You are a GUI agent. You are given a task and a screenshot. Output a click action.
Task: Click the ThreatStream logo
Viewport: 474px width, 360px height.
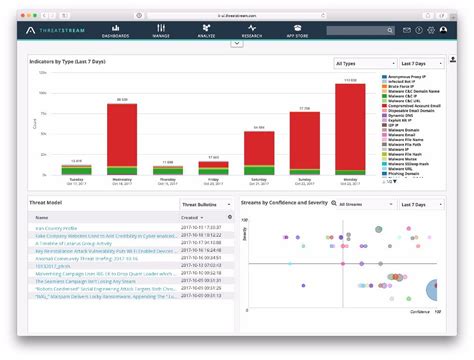(55, 30)
